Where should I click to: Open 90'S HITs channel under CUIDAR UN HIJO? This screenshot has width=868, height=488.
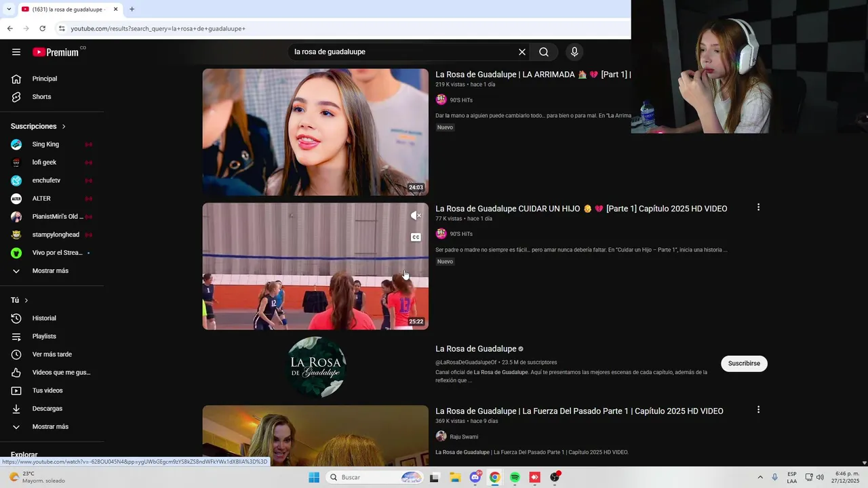461,234
